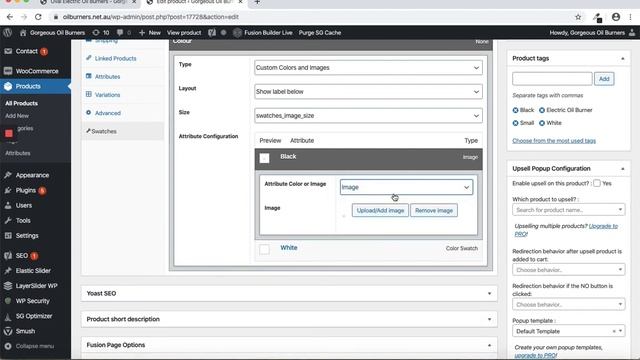Viewport: 640px width, 360px height.
Task: Open the Popup template dropdown
Action: tap(569, 331)
